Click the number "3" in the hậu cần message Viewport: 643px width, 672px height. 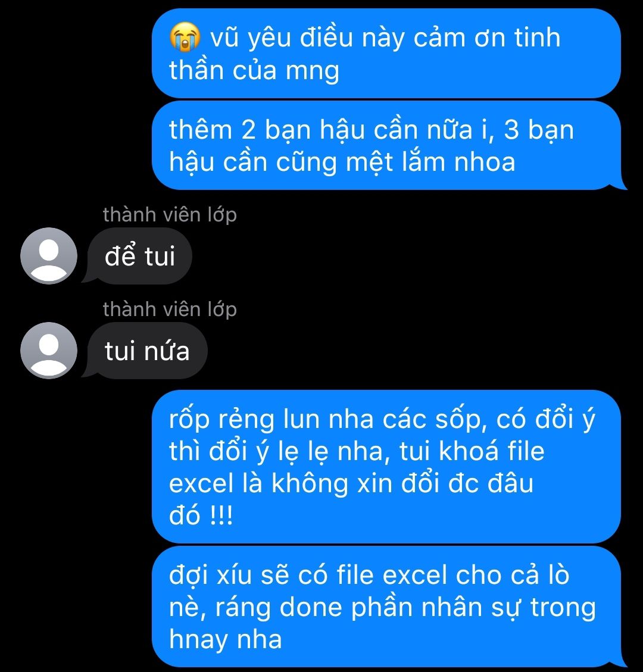tap(511, 130)
